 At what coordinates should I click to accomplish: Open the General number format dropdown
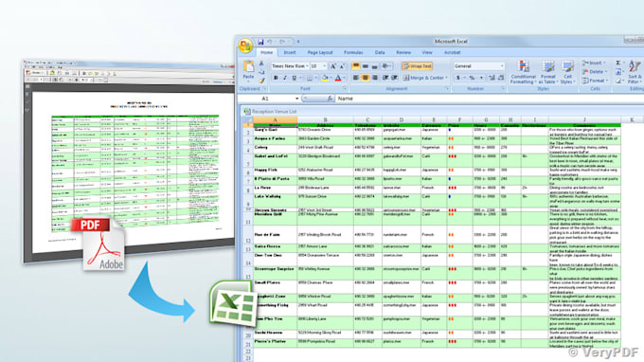[502, 66]
